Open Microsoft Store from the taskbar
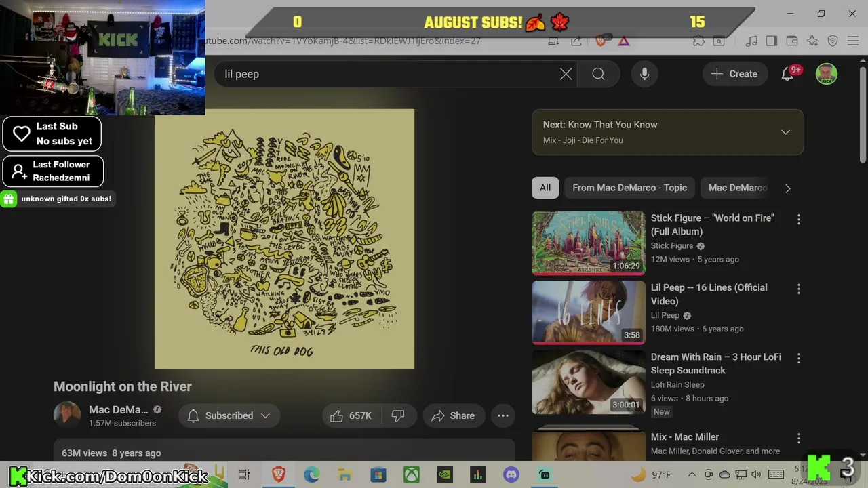The image size is (868, 488). (x=378, y=474)
